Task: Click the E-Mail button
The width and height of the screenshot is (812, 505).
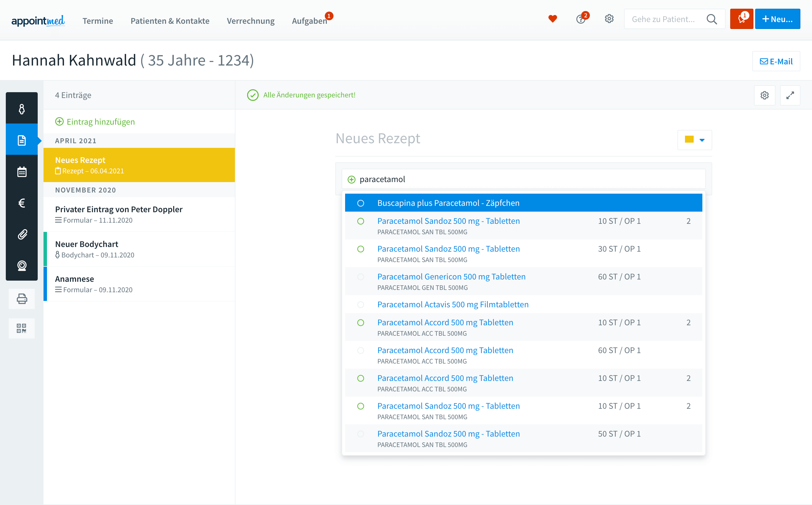Action: (x=776, y=61)
